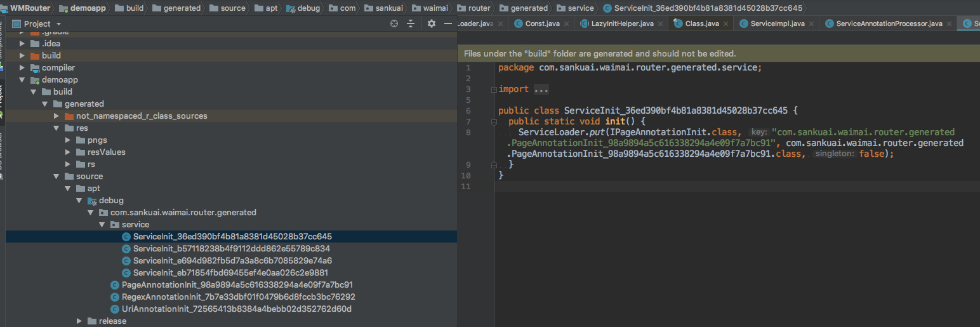Expand the compiler module
The image size is (980, 327).
point(22,67)
